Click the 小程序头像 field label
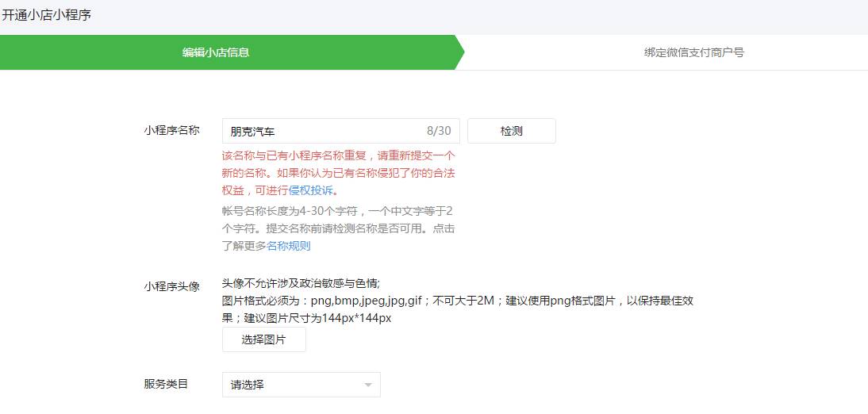868x414 pixels. pyautogui.click(x=171, y=286)
